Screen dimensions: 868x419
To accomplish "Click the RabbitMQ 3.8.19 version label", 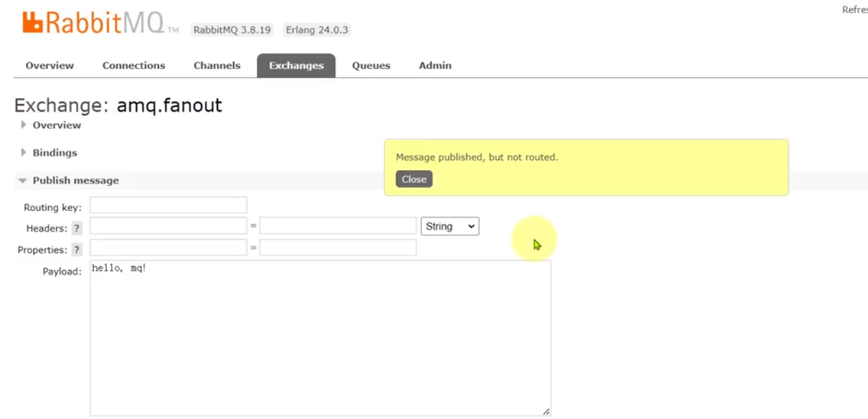I will click(232, 30).
